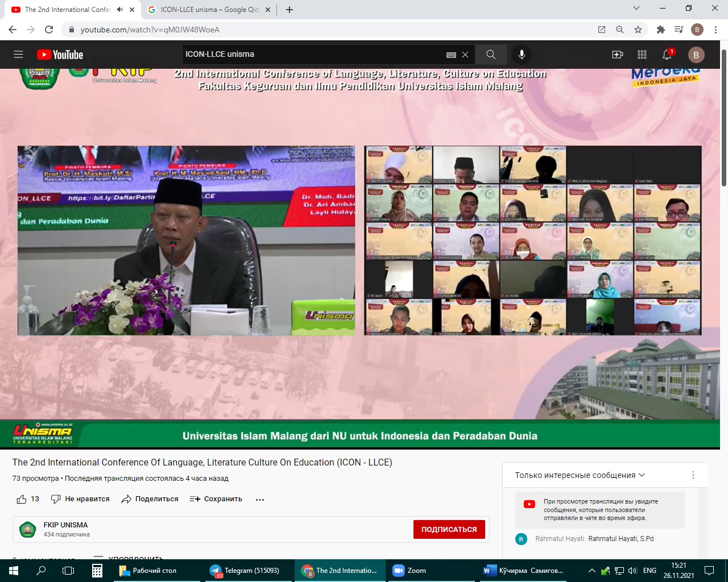728x582 pixels.
Task: Open the Create video camera icon
Action: click(x=617, y=55)
